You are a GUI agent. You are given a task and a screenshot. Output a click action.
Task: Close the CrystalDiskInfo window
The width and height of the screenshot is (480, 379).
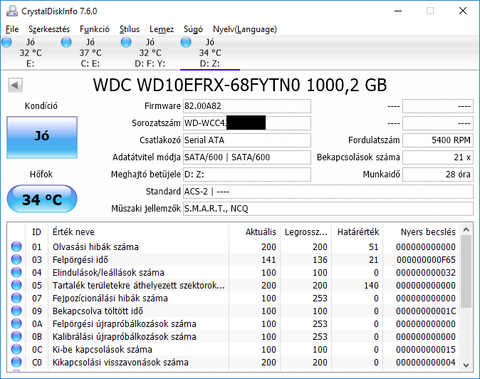click(x=463, y=11)
